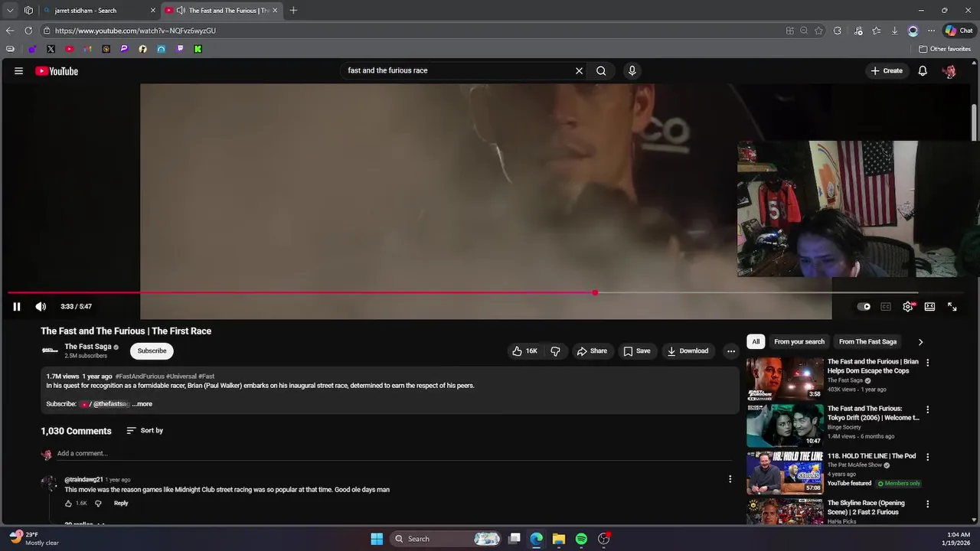The image size is (980, 551).
Task: Open options menu on traindawg21's comment
Action: (730, 479)
